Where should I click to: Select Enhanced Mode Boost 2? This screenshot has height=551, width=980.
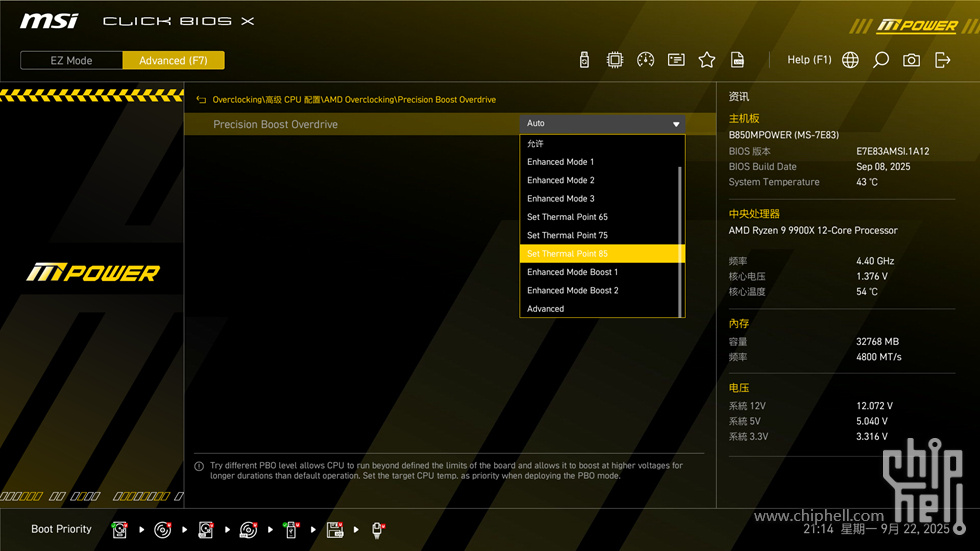click(599, 290)
